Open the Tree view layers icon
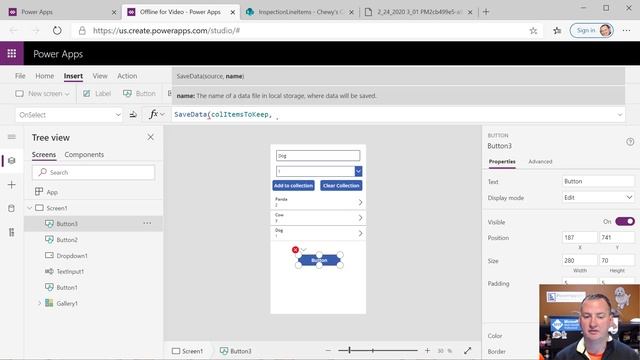The width and height of the screenshot is (640, 360). (x=12, y=161)
